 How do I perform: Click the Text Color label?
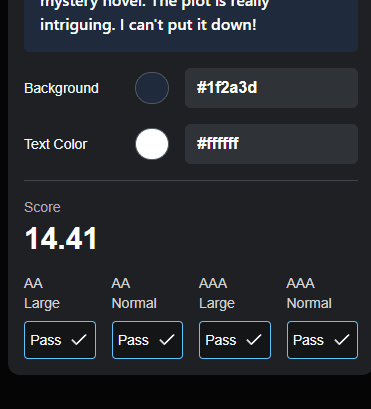click(x=56, y=144)
